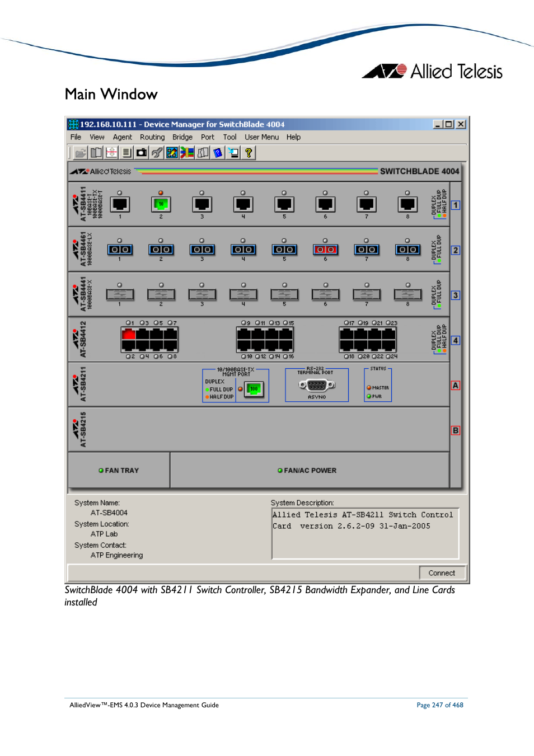Select fiber port 4 on AT-SB4461 card
This screenshot has width=534, height=756.
point(243,250)
